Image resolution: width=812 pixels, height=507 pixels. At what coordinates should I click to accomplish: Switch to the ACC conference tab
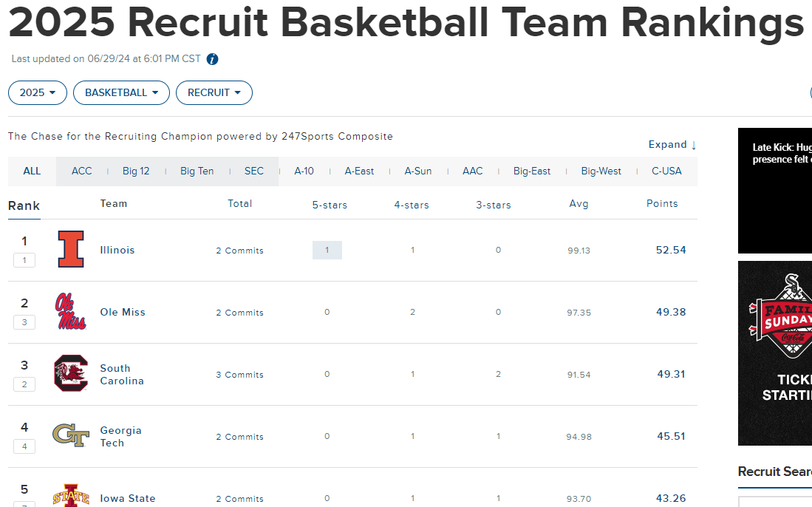click(82, 171)
